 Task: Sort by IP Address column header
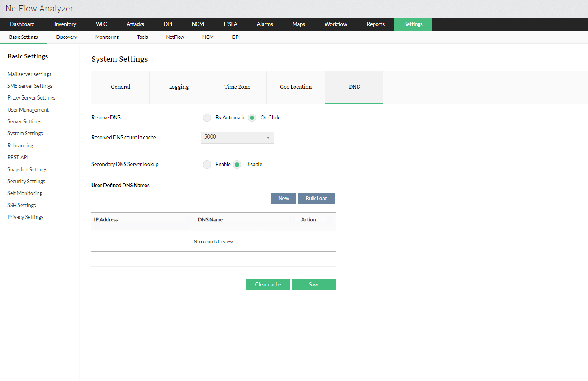pyautogui.click(x=106, y=220)
